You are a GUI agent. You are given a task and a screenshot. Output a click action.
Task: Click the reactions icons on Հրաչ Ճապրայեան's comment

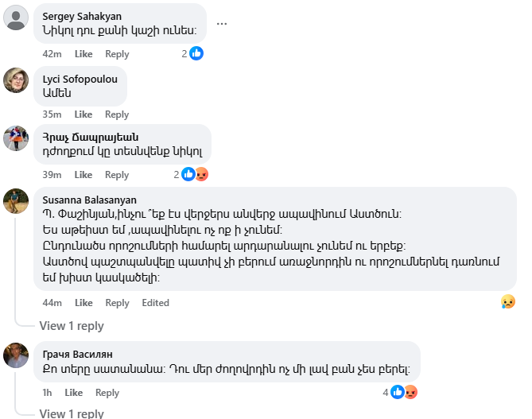click(x=195, y=174)
